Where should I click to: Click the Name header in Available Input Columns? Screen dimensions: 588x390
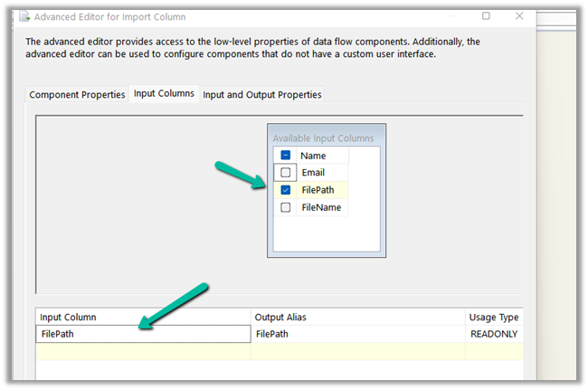(x=313, y=156)
